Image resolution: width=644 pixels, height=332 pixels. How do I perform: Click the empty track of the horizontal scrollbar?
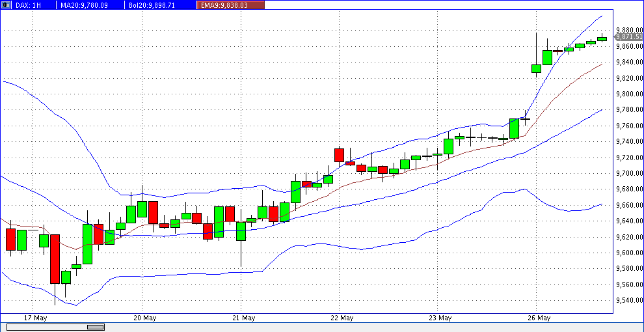tap(358, 327)
